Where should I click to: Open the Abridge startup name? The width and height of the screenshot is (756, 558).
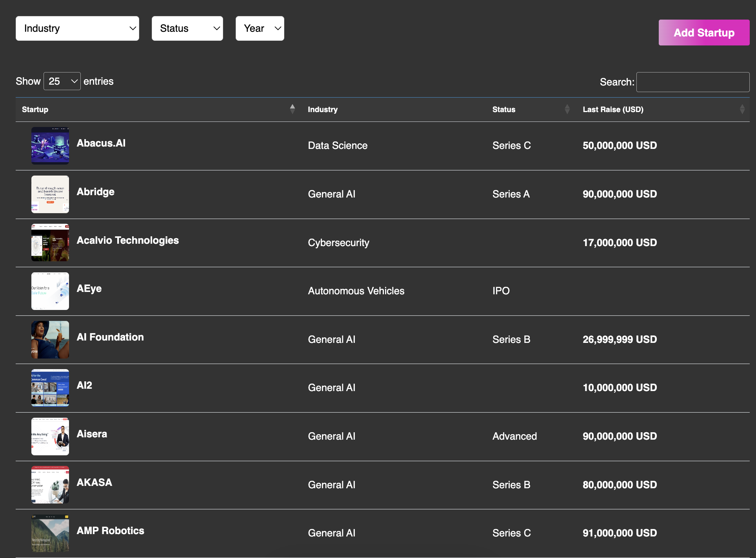96,192
